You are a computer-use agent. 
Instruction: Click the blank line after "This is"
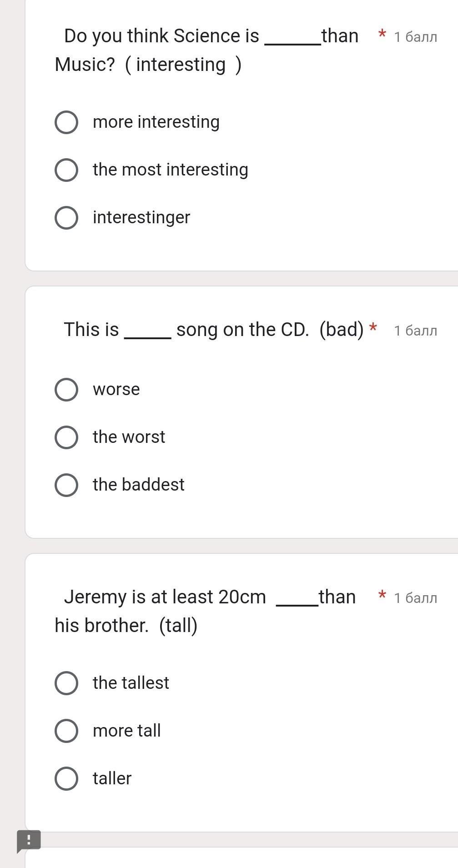147,336
